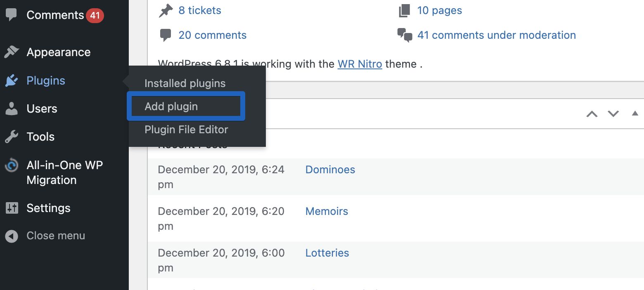Click the Settings sliders icon
Screen dimensions: 644x290
[x=12, y=208]
